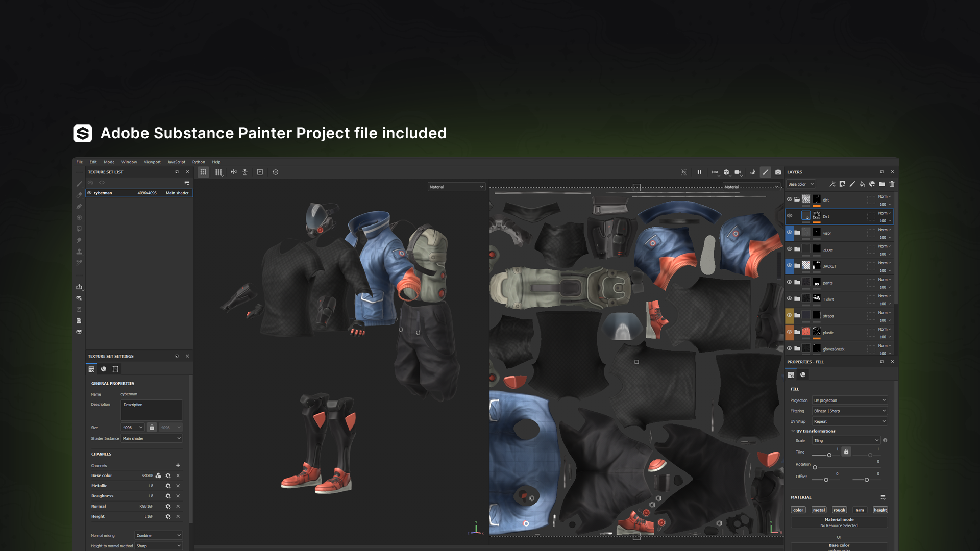Pause viewport rendering with the pause icon
Viewport: 980px width, 551px height.
click(699, 172)
